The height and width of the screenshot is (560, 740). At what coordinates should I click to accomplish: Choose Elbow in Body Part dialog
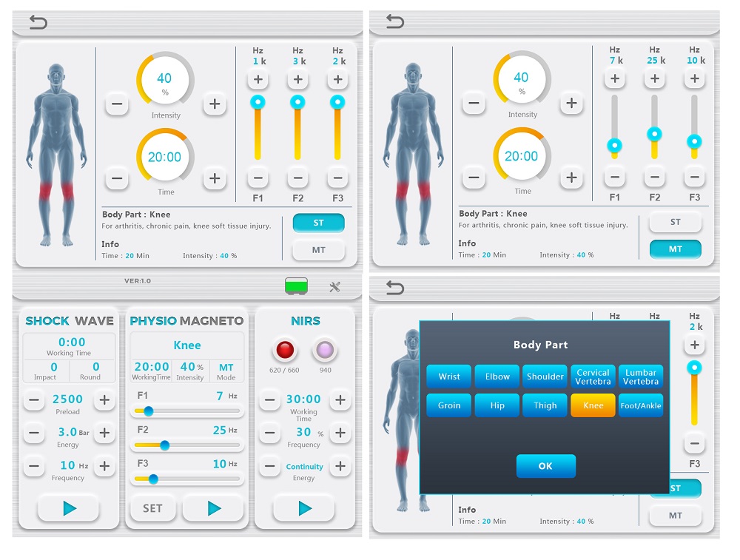coord(497,377)
